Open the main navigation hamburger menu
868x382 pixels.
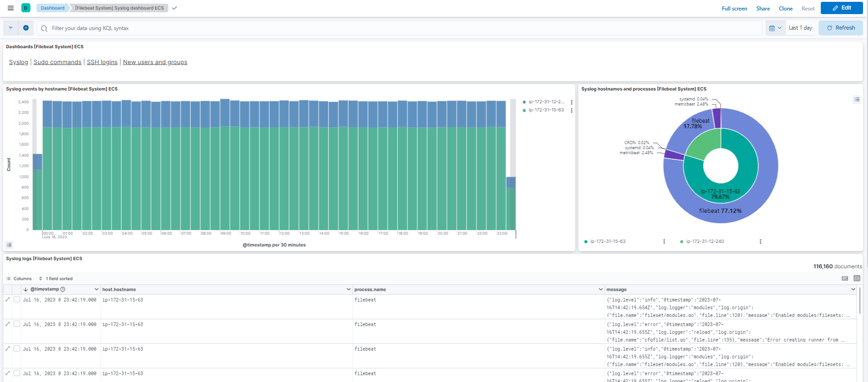point(10,8)
